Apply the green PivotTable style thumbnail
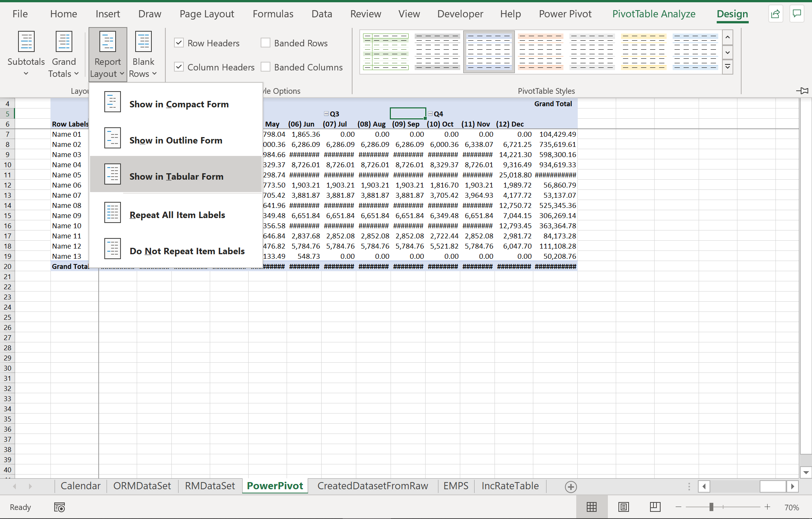The image size is (812, 519). point(386,52)
